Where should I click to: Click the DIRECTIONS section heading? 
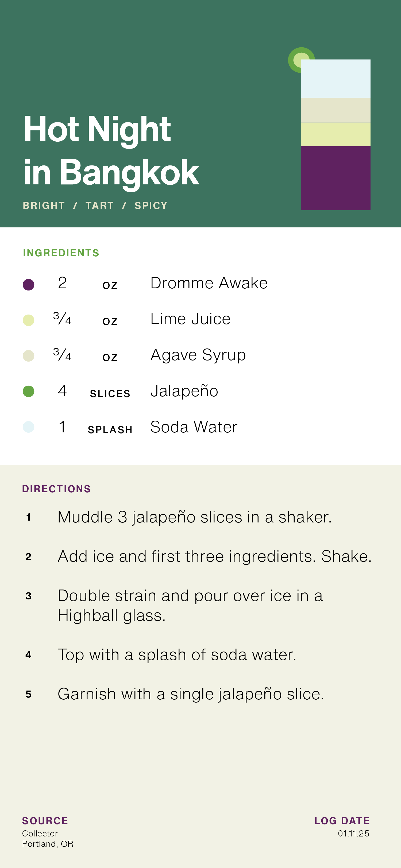[56, 489]
